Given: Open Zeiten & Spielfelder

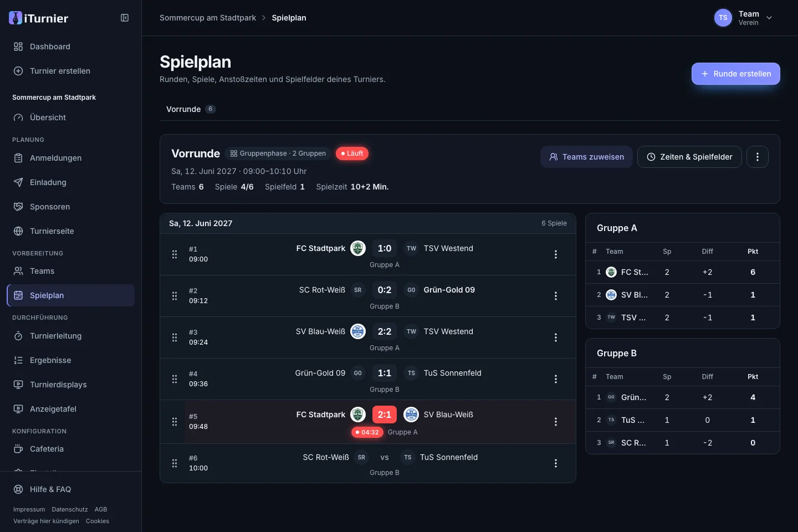Looking at the screenshot, I should 689,157.
